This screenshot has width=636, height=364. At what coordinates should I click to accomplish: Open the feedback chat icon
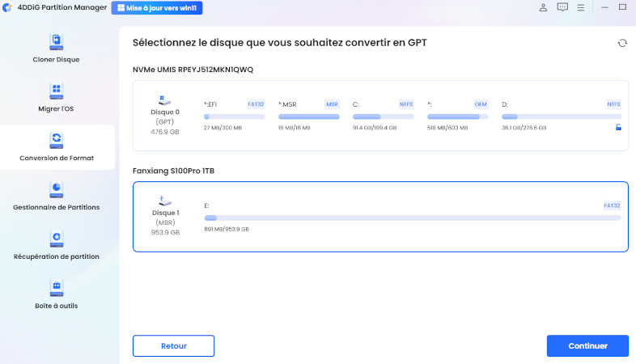(562, 8)
